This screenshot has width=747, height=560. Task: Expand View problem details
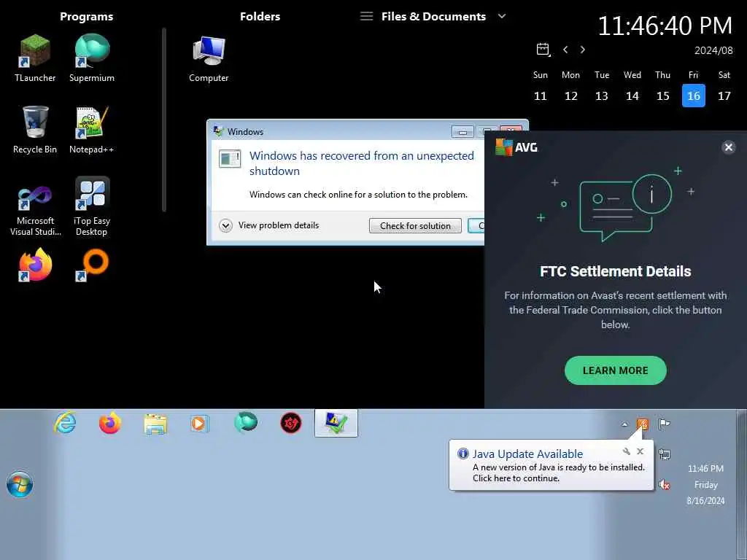[269, 225]
